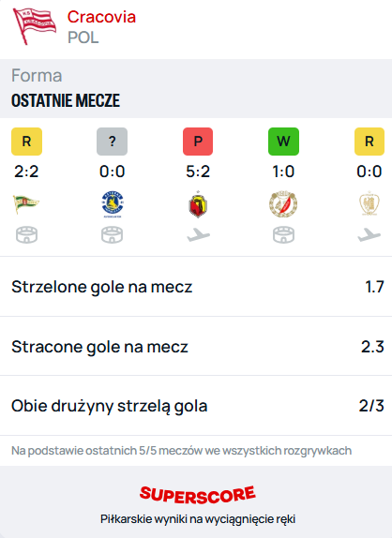
Task: Select the Strzelone gole na mecz row
Action: point(196,287)
